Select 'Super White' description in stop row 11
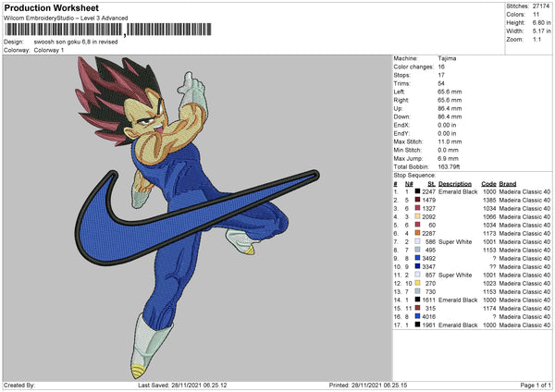 pos(455,275)
